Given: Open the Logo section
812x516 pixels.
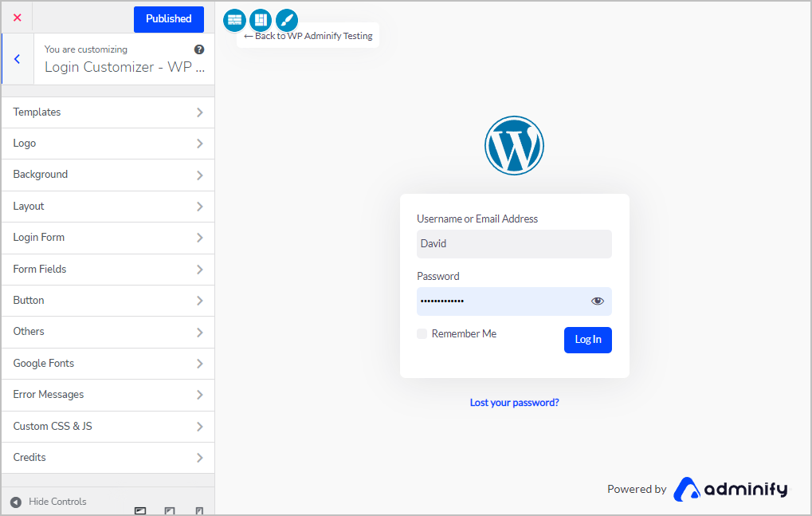Looking at the screenshot, I should [108, 144].
